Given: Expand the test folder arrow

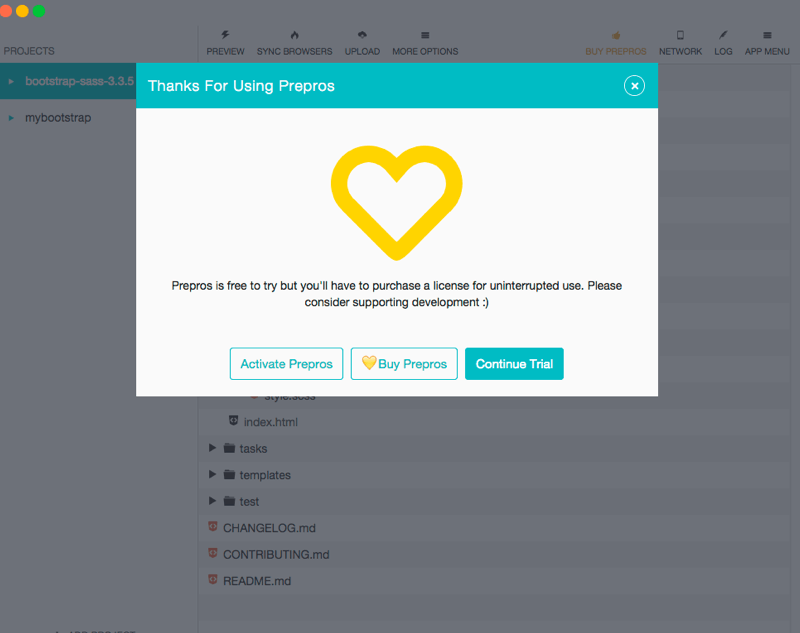Looking at the screenshot, I should [212, 501].
